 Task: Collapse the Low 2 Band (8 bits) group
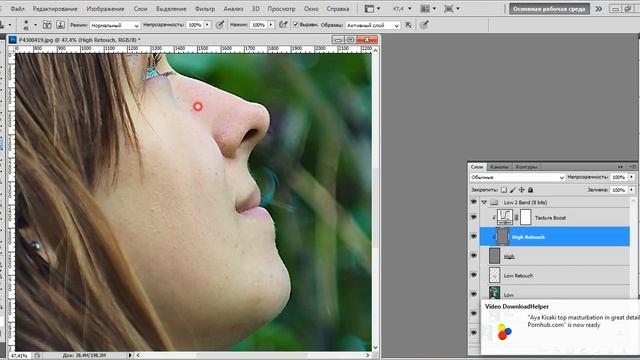(x=484, y=202)
